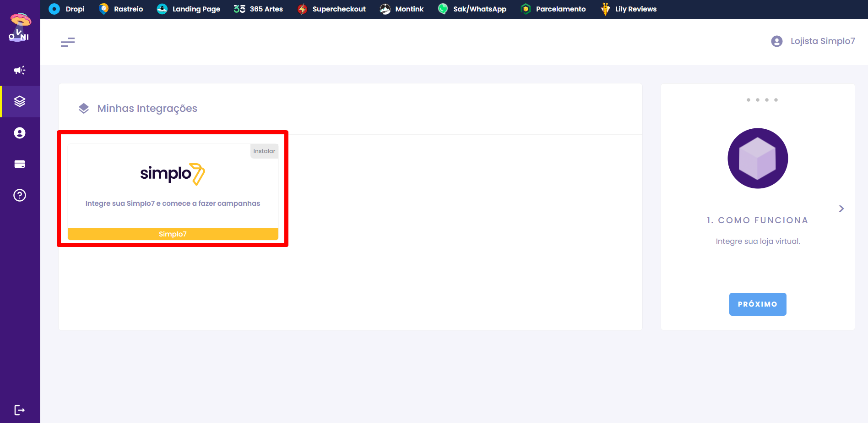This screenshot has height=423, width=868.
Task: Click the Parcelamento hexagon icon
Action: coord(526,9)
